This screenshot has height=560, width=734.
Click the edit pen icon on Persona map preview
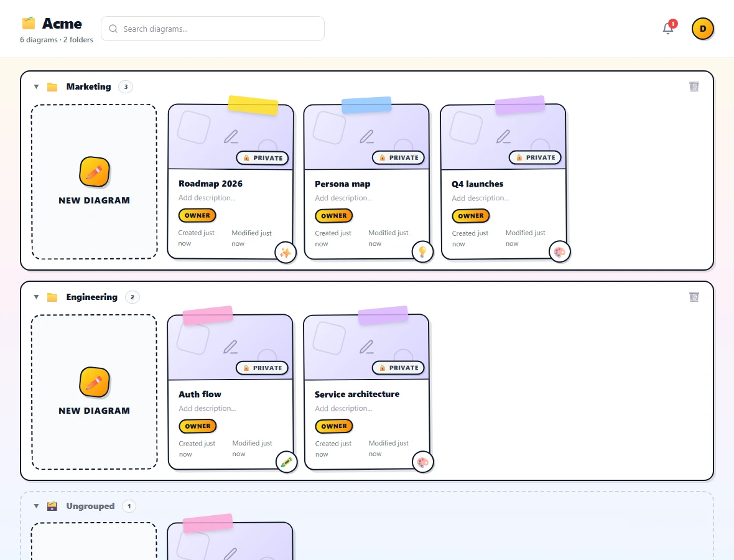click(x=366, y=136)
